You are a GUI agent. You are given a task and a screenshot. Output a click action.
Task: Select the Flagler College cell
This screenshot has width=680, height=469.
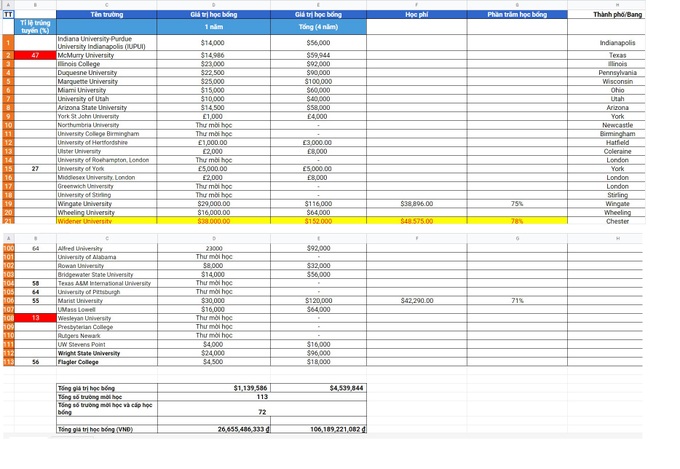[x=107, y=361]
